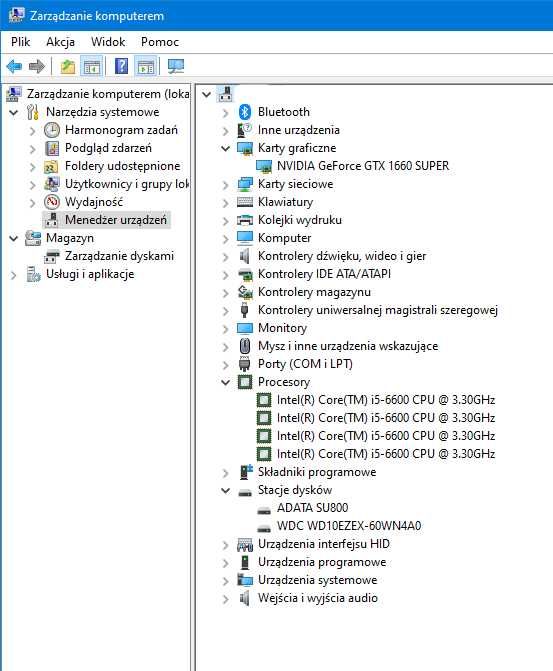553x671 pixels.
Task: Click the Harmonogram zadań clock icon
Action: click(x=52, y=130)
